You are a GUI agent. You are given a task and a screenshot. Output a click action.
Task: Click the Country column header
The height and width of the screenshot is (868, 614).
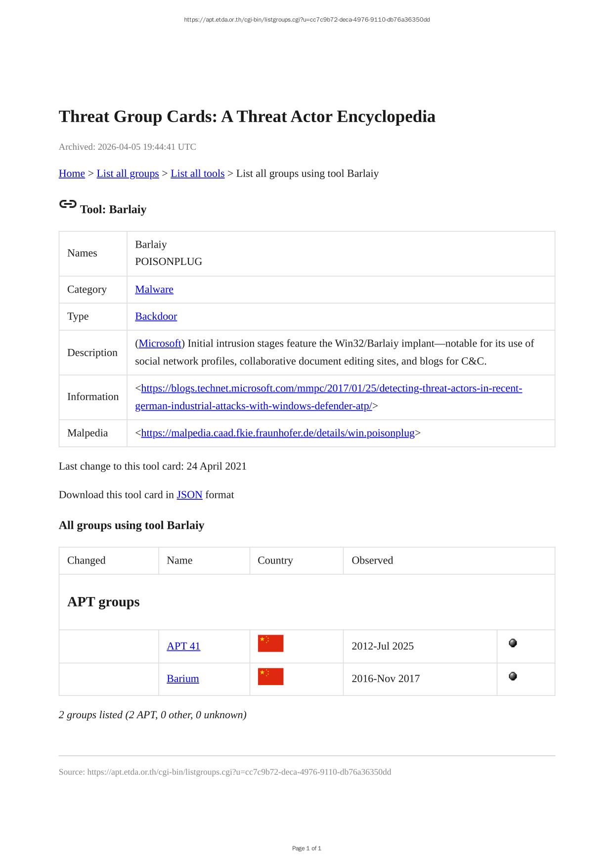pyautogui.click(x=275, y=561)
